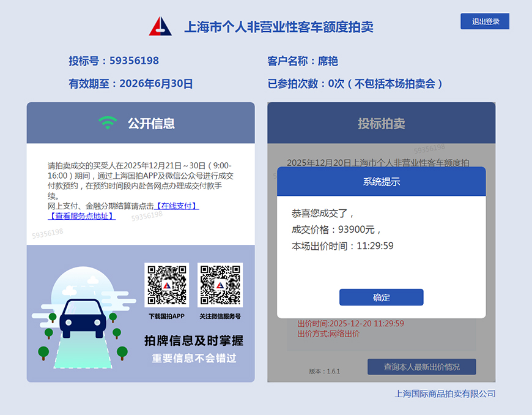Log out with the 退出登录 button
532x415 pixels.
485,21
